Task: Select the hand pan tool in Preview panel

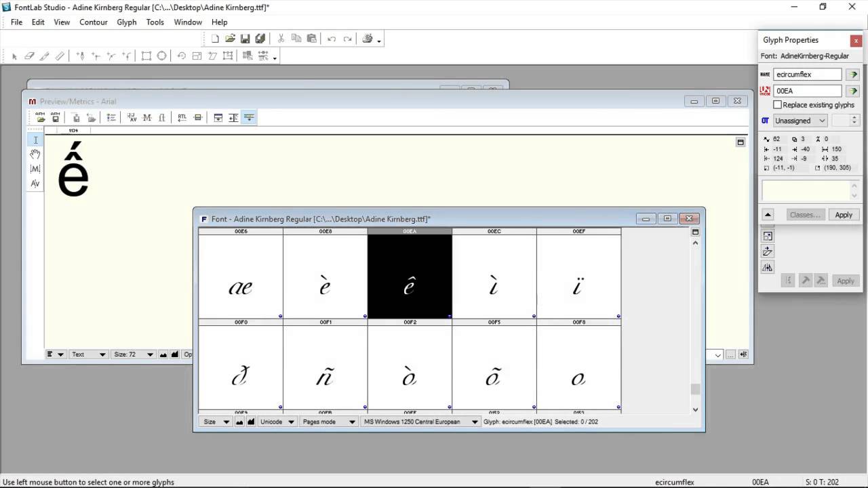Action: pyautogui.click(x=35, y=155)
